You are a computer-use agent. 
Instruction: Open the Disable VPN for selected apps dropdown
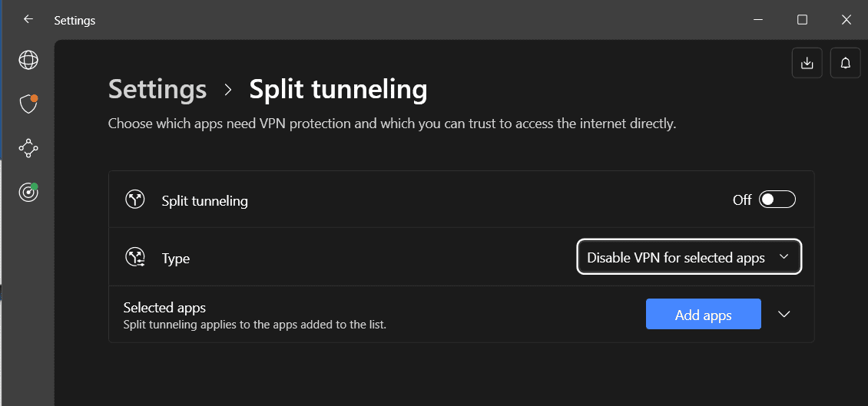[x=688, y=257]
